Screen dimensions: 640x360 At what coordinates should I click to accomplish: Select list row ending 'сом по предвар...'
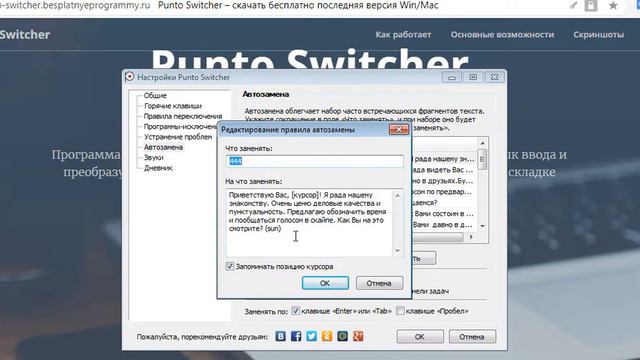444,192
